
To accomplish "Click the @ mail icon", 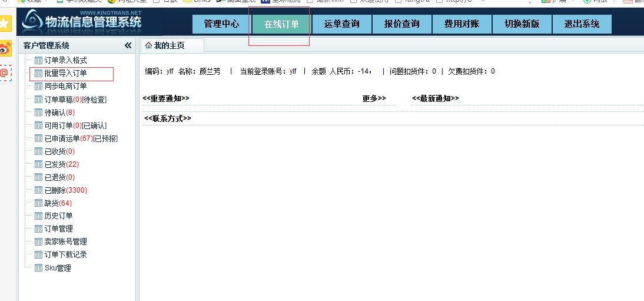I will point(5,72).
